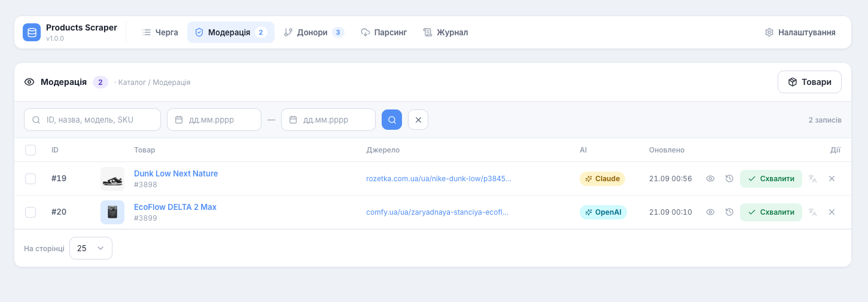Click the 21.09 00:10 timestamp
868x302 pixels.
tap(671, 212)
